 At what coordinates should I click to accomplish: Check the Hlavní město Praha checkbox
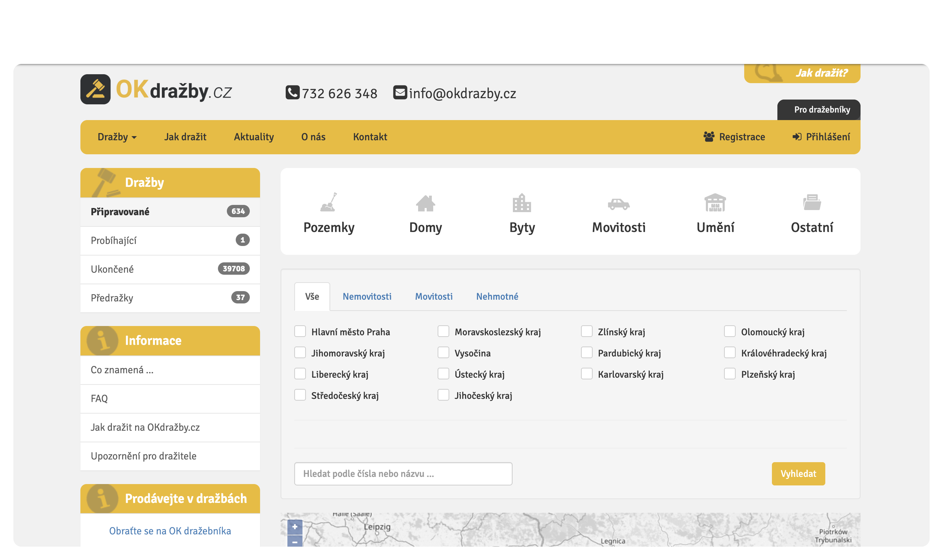pos(300,331)
